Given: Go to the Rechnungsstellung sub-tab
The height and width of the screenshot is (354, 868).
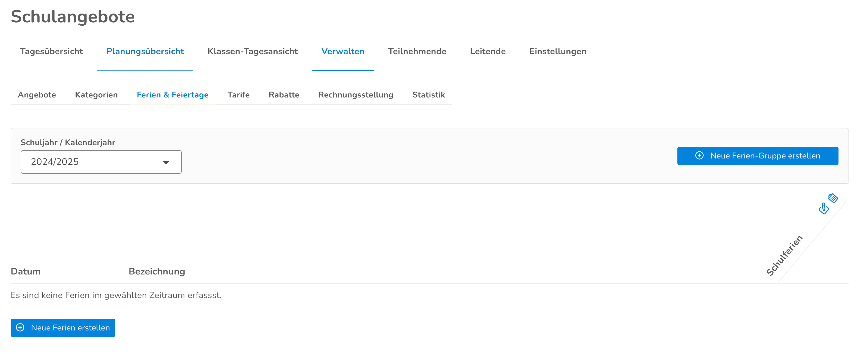Looking at the screenshot, I should [x=356, y=95].
